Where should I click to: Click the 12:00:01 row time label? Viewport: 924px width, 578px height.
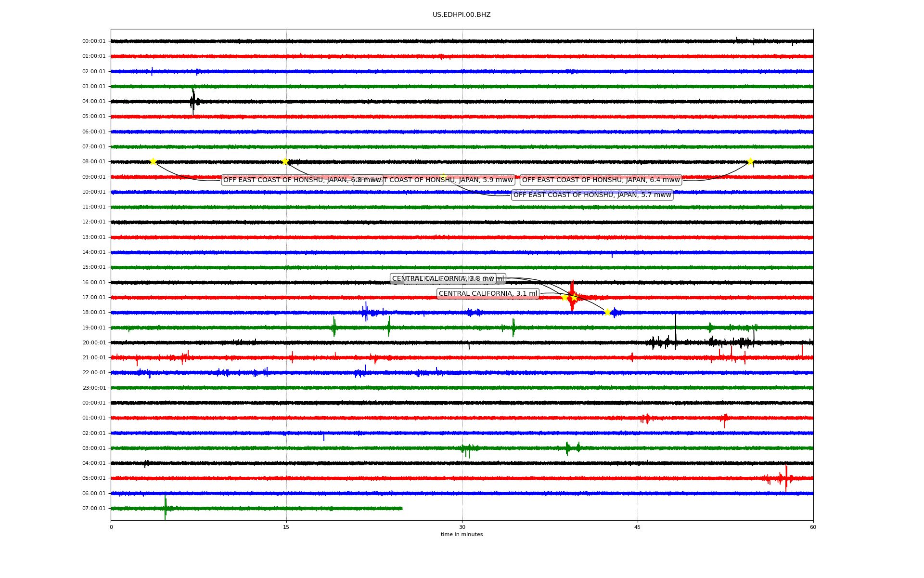pos(94,222)
